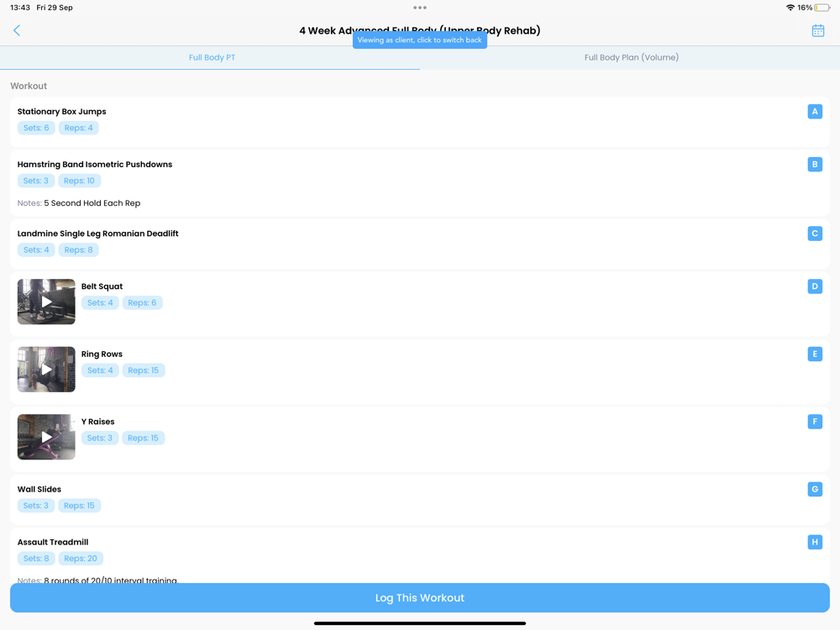
Task: Open the calendar icon at top right
Action: pyautogui.click(x=817, y=30)
